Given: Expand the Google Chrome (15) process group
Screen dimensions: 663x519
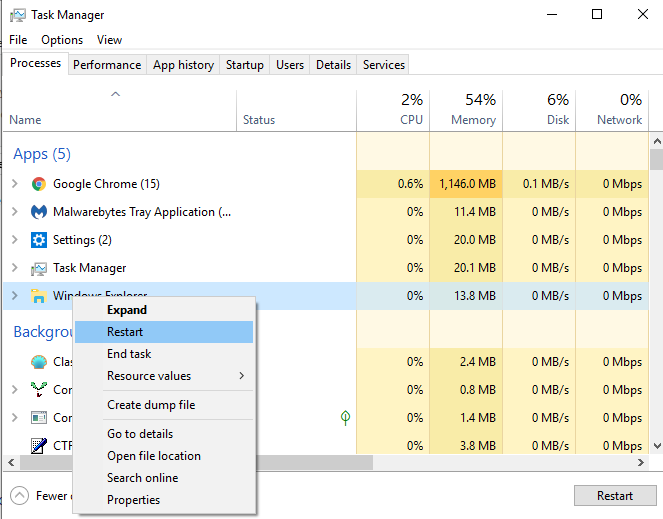Looking at the screenshot, I should (15, 184).
